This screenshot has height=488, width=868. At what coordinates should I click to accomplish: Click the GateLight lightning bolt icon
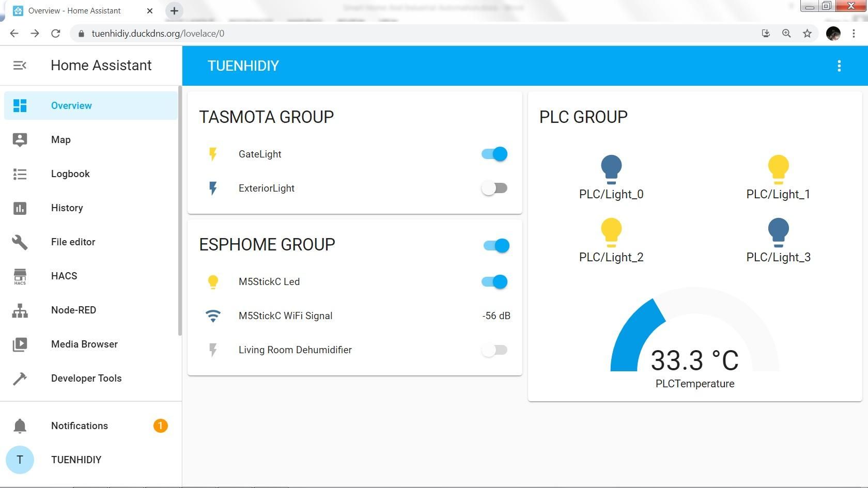pyautogui.click(x=213, y=154)
